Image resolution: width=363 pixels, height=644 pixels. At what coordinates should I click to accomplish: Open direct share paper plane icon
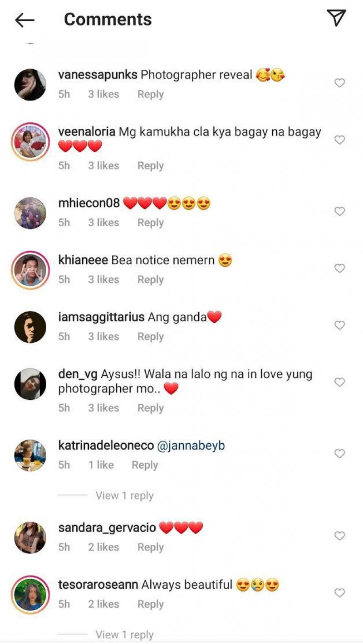pyautogui.click(x=336, y=18)
